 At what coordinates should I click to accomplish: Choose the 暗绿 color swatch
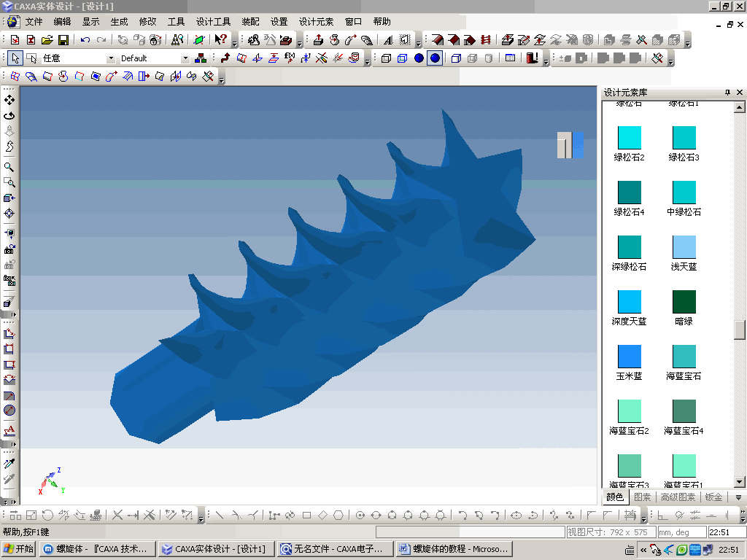(684, 302)
